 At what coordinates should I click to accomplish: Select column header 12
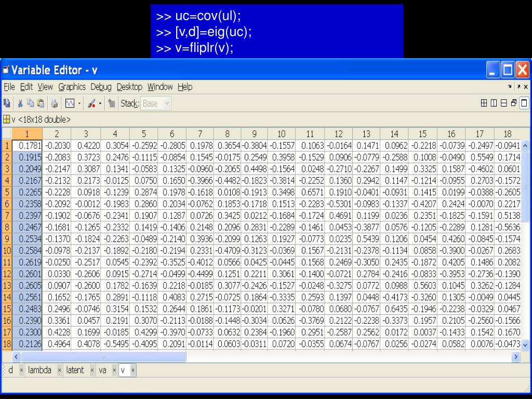(x=339, y=134)
